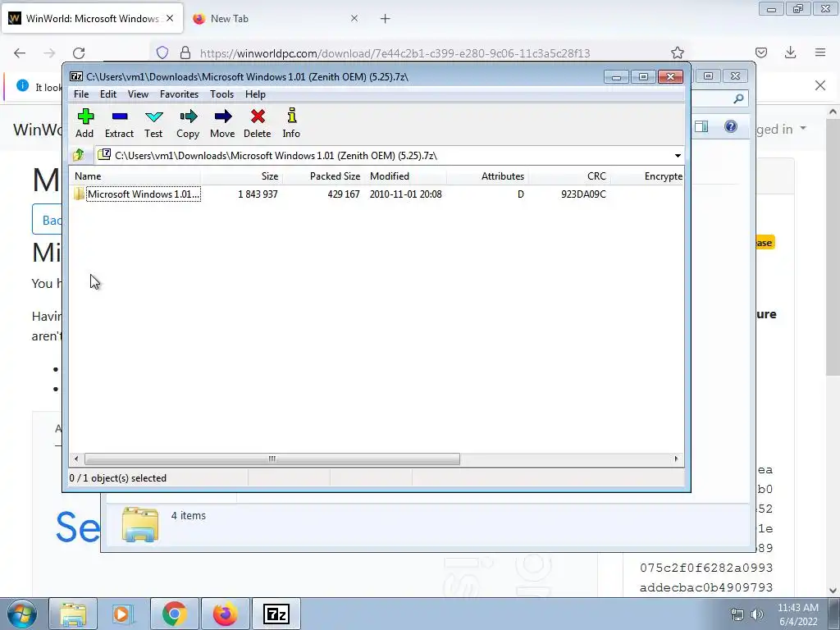Toggle the Explorer preview pane icon
The image size is (840, 630).
tap(701, 126)
